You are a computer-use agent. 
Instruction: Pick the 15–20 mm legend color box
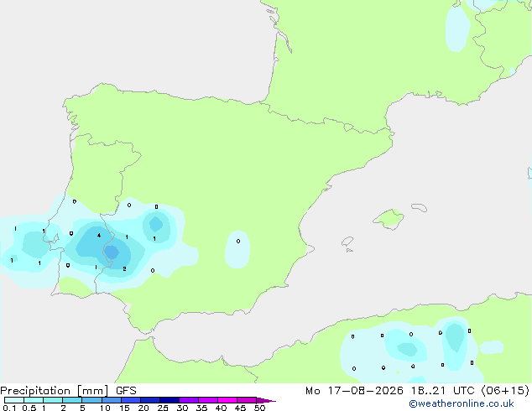pos(131,400)
